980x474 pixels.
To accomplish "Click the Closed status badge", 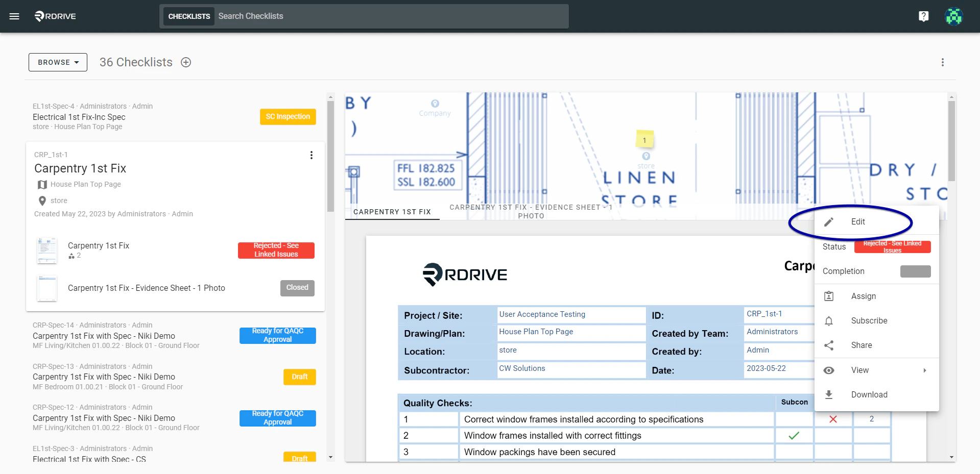I will click(x=297, y=288).
